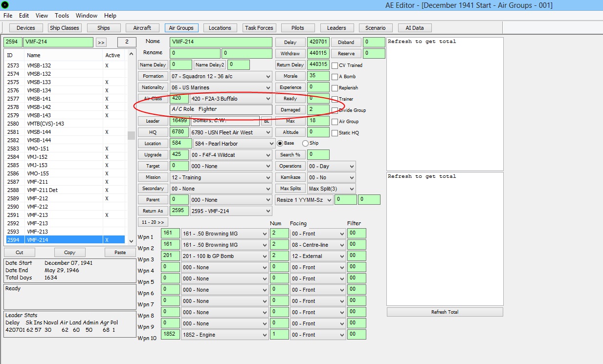Select the Ship radio button
Screen dimensions: 603x364
(306, 143)
